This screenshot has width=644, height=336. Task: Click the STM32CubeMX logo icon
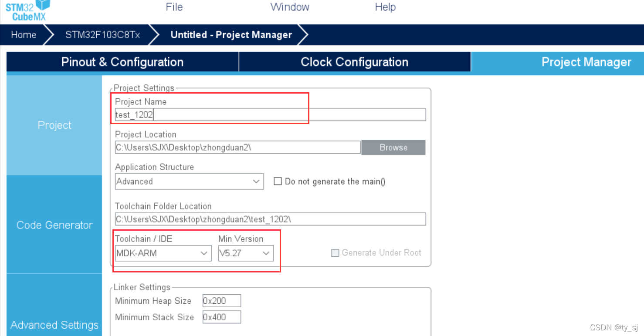tap(28, 10)
